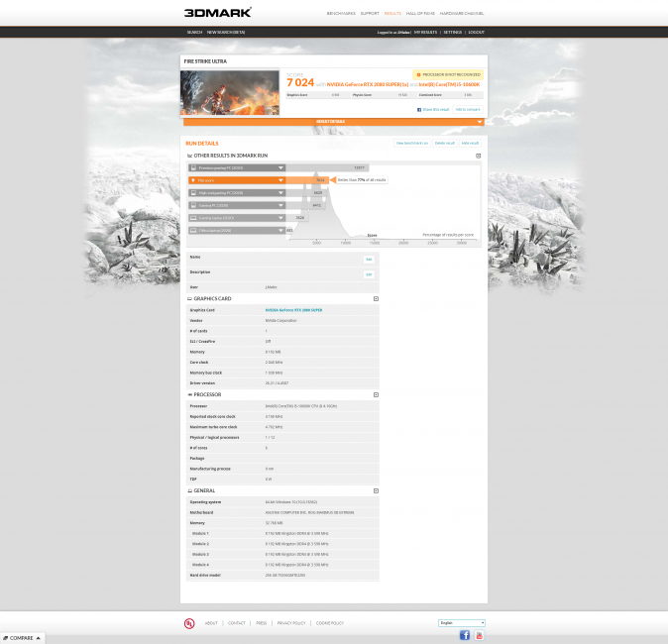Click Edit button for Description row

[369, 274]
